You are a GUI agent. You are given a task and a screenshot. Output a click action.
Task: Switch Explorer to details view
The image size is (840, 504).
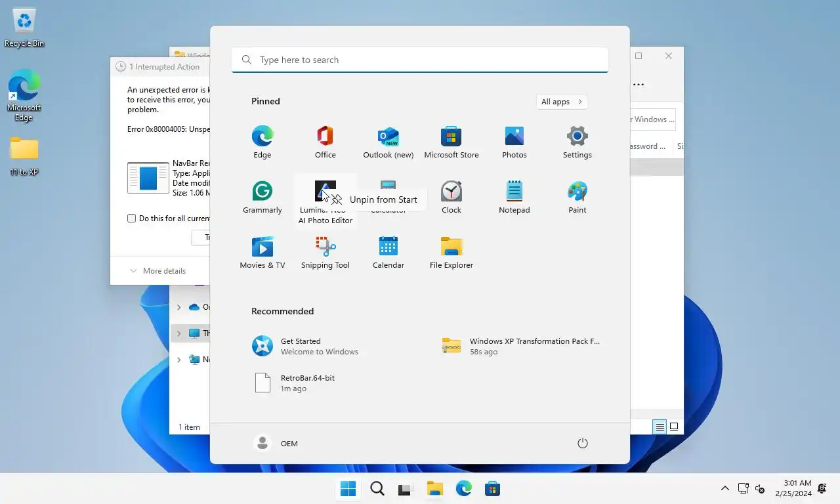pos(660,427)
